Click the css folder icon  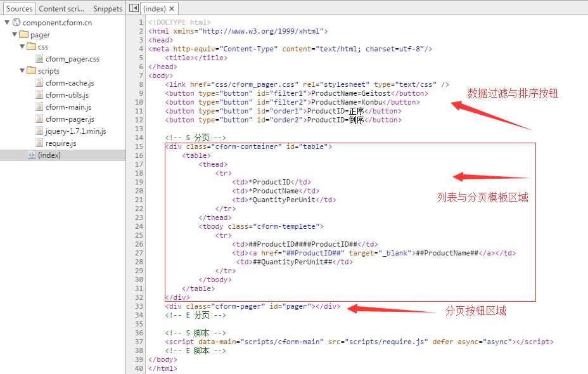32,46
